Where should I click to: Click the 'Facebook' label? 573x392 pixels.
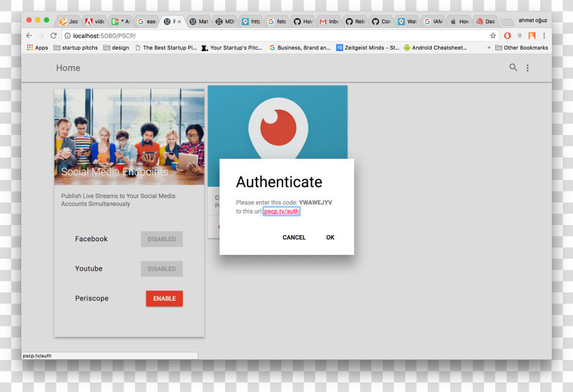tap(91, 239)
